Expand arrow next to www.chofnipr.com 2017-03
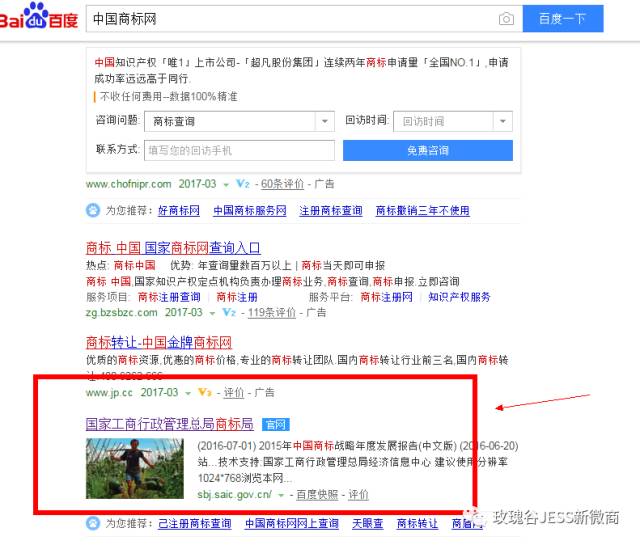The height and width of the screenshot is (545, 640). [226, 185]
